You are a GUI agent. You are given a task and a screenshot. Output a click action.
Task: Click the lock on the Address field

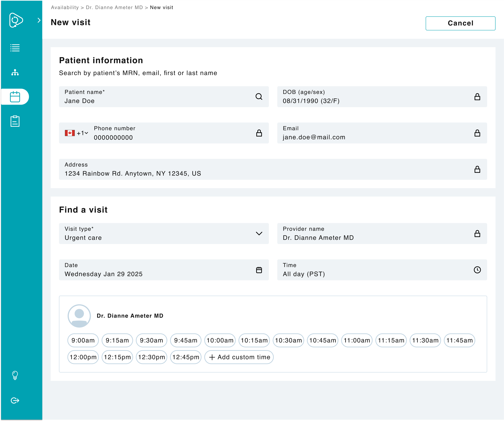pos(477,169)
